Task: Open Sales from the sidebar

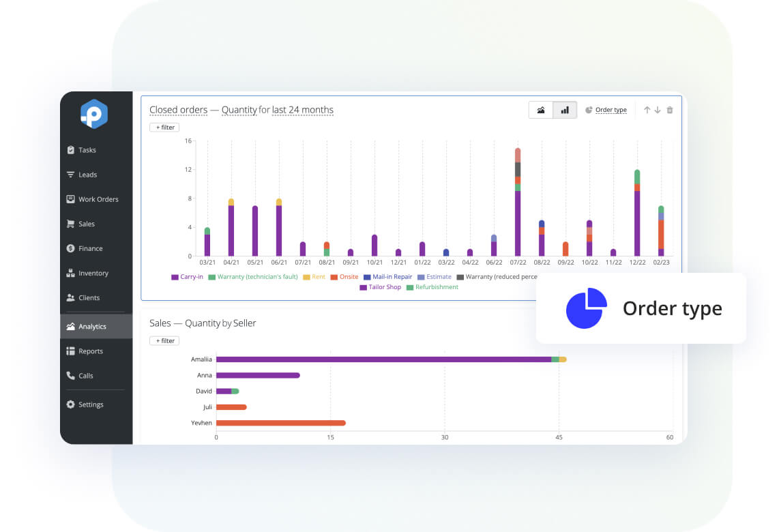Action: [71, 224]
